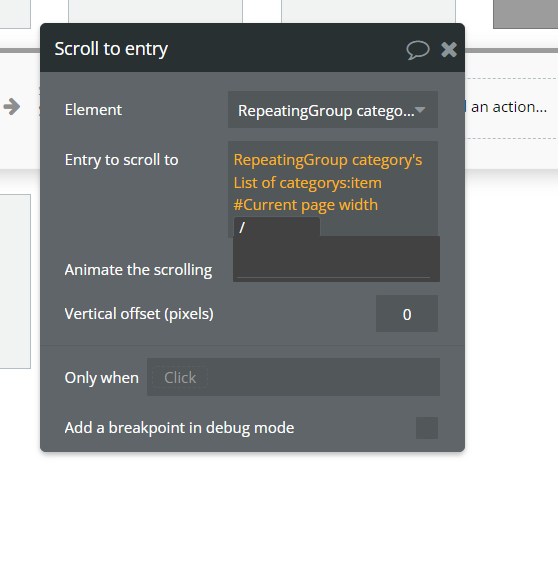The image size is (558, 567).
Task: Click the "List of categorys:item" expression segment
Action: 307,183
